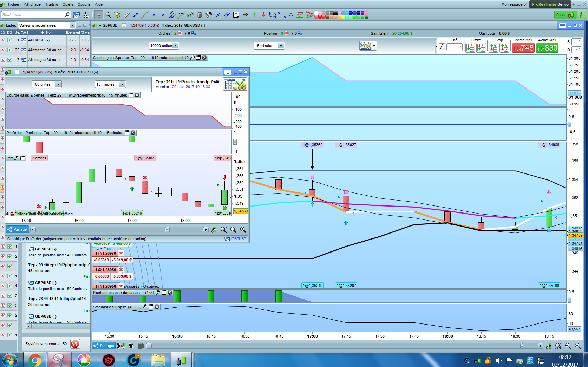This screenshot has width=588, height=367.
Task: Open the Trading menu
Action: (x=52, y=4)
